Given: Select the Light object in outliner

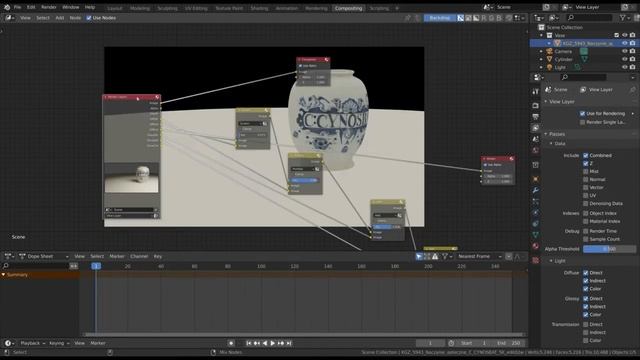Looking at the screenshot, I should point(560,67).
